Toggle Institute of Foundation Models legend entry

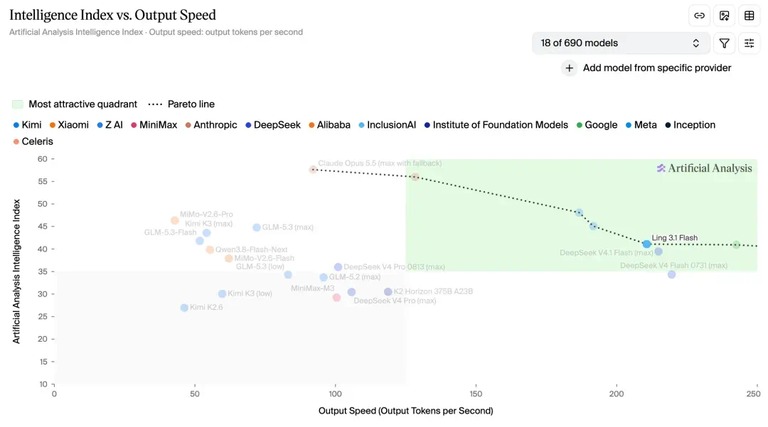pyautogui.click(x=496, y=125)
